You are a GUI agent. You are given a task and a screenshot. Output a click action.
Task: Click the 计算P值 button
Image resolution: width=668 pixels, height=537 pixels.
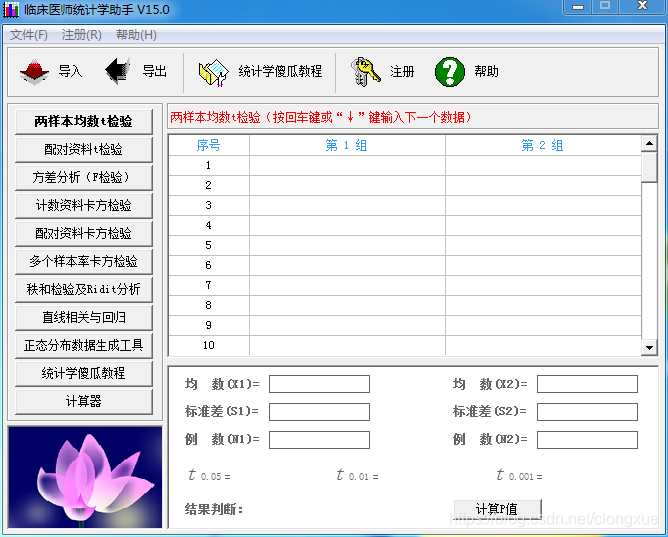(498, 509)
